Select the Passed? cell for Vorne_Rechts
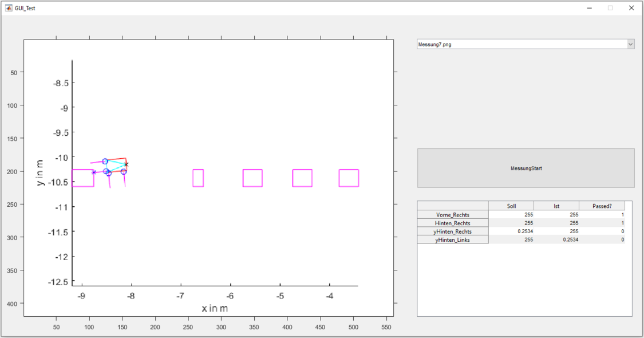Screen dimensions: 644x338 602,215
